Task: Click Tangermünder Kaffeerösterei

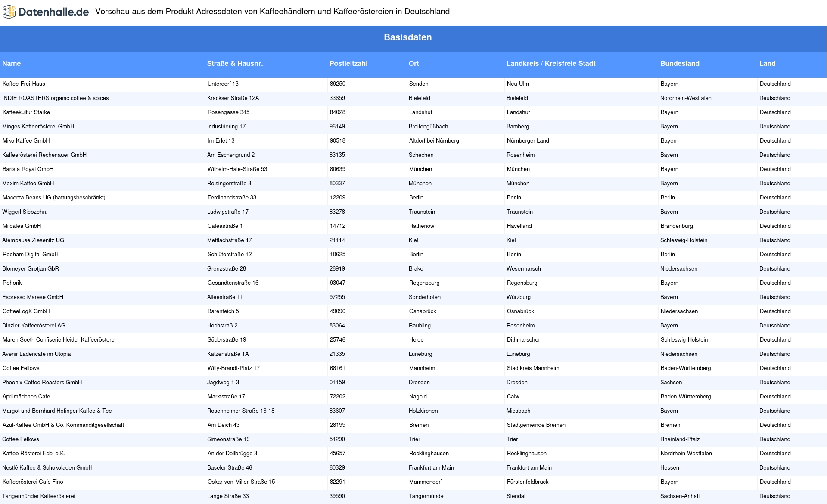Action: click(x=39, y=496)
